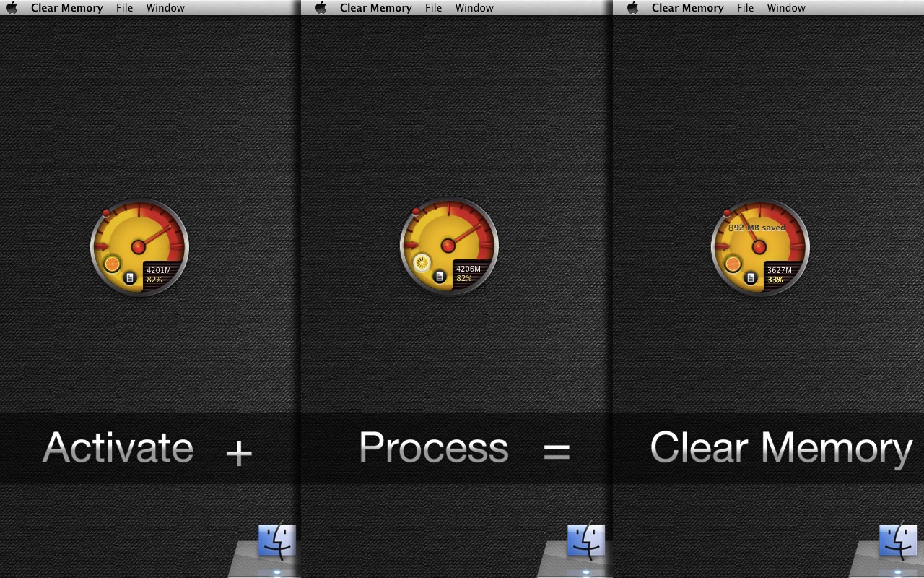Click the 4201M memory readout
The width and height of the screenshot is (924, 578).
tap(159, 271)
